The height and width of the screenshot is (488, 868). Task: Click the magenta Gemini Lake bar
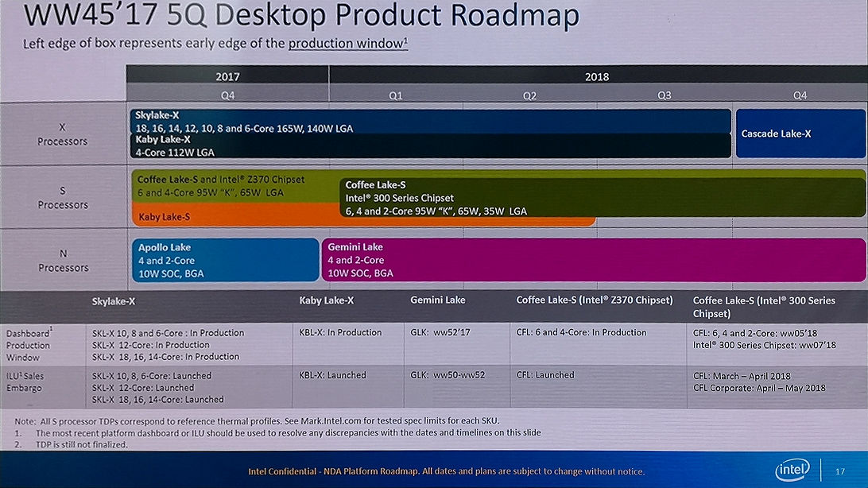click(x=594, y=260)
